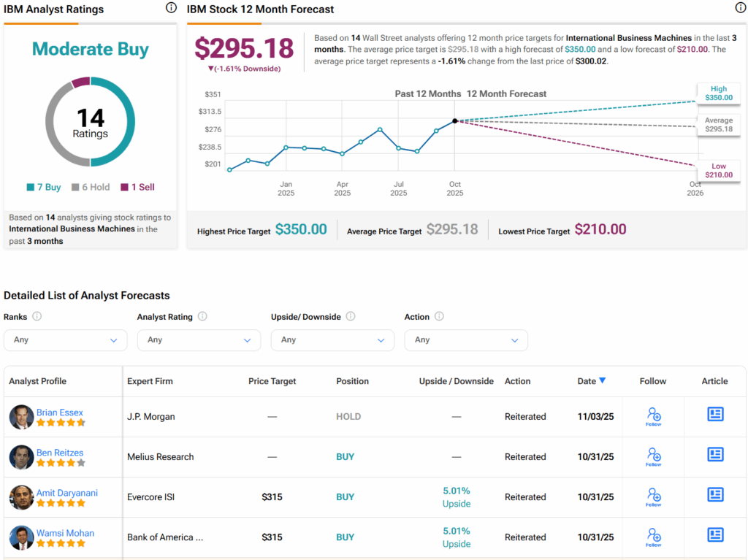This screenshot has height=560, width=748.
Task: Open the Analyst Rating dropdown
Action: 199,340
